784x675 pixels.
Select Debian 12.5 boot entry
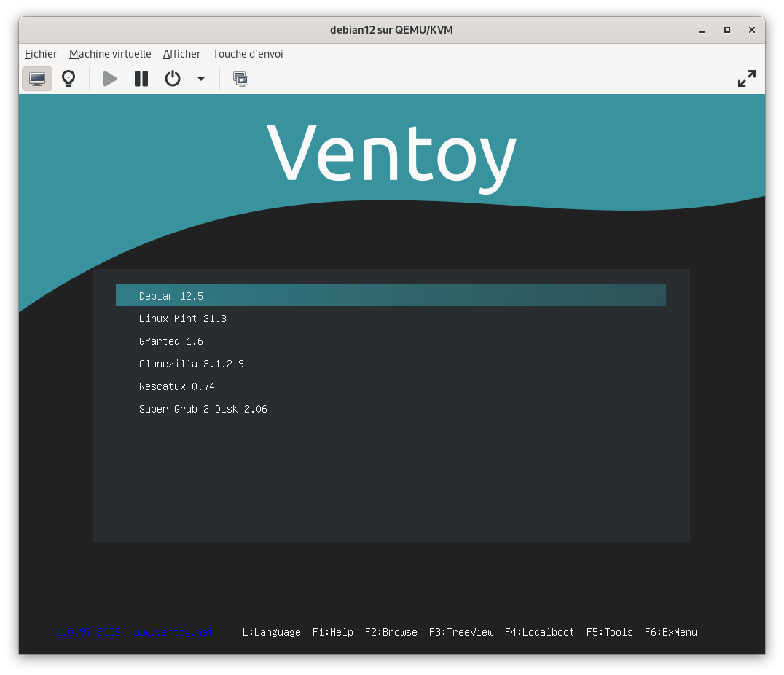coord(391,295)
